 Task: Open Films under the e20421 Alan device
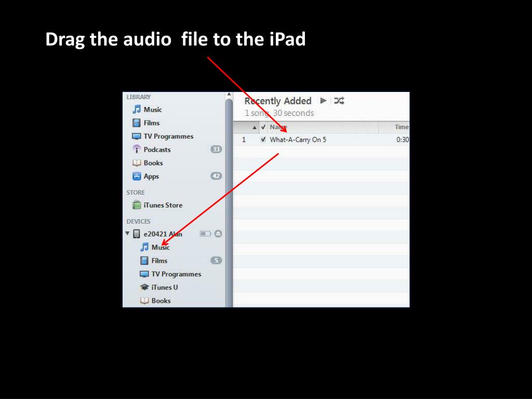pos(154,261)
